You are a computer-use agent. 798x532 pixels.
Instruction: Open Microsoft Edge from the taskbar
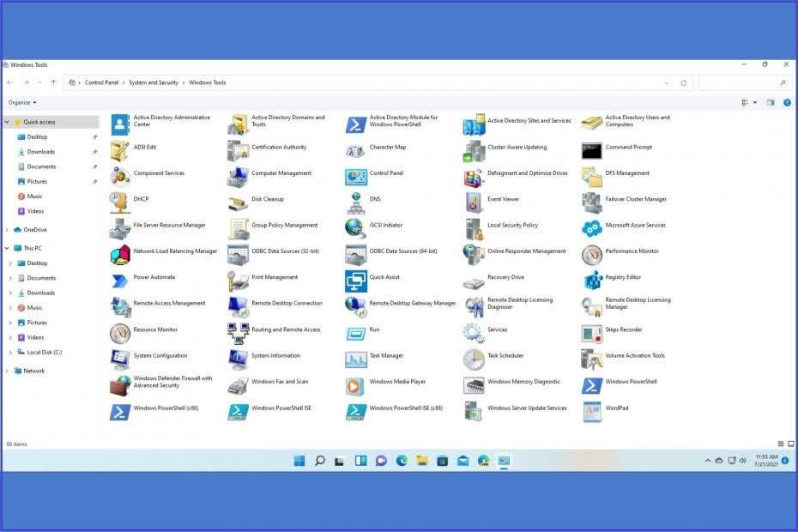point(402,461)
